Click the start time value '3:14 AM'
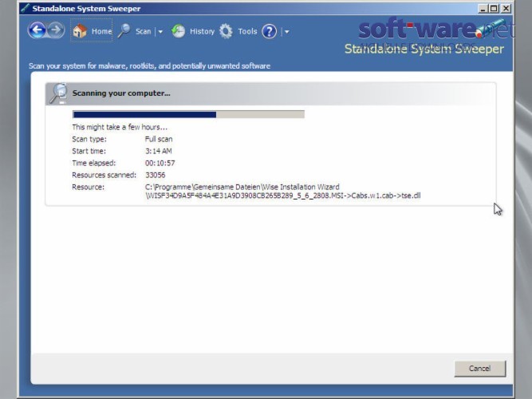This screenshot has height=399, width=532. (159, 151)
